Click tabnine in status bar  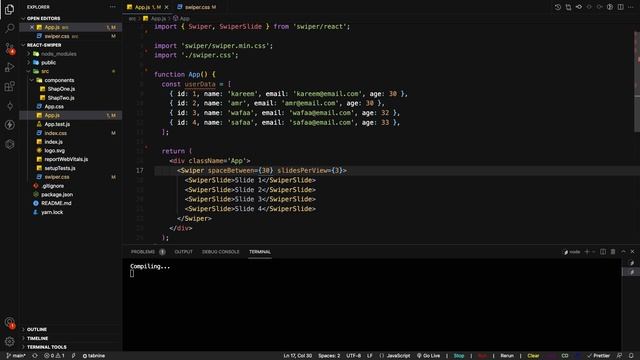[93, 356]
